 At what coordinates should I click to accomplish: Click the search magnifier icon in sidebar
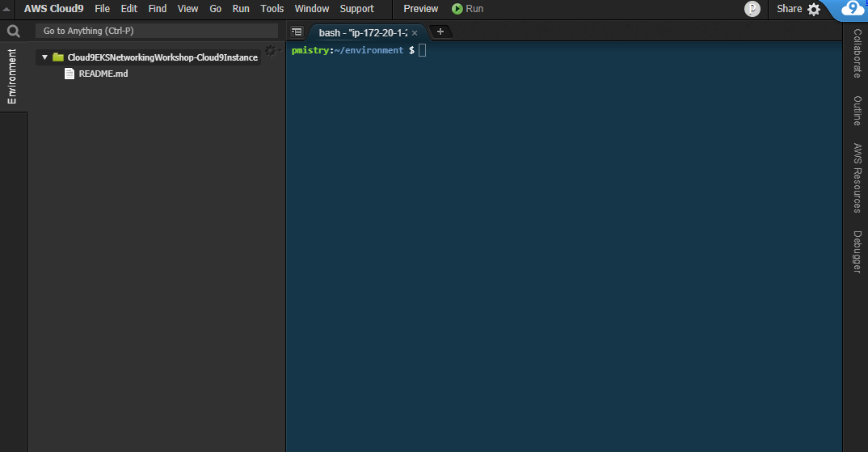13,31
